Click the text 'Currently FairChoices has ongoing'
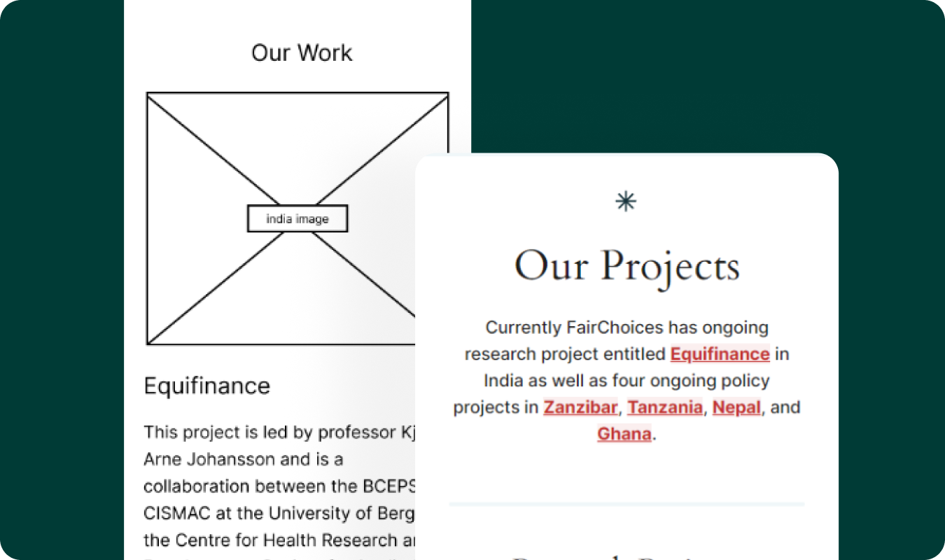 tap(627, 328)
